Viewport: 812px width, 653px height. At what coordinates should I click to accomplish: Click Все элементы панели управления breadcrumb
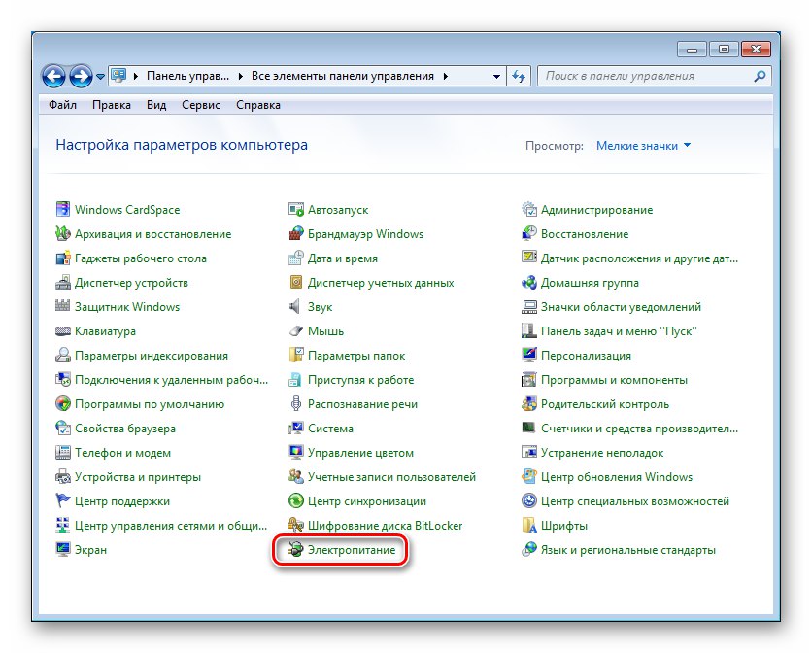click(x=343, y=76)
